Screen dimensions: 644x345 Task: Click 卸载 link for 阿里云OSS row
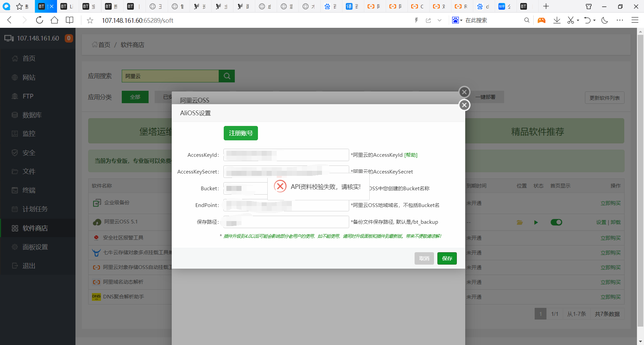(615, 222)
